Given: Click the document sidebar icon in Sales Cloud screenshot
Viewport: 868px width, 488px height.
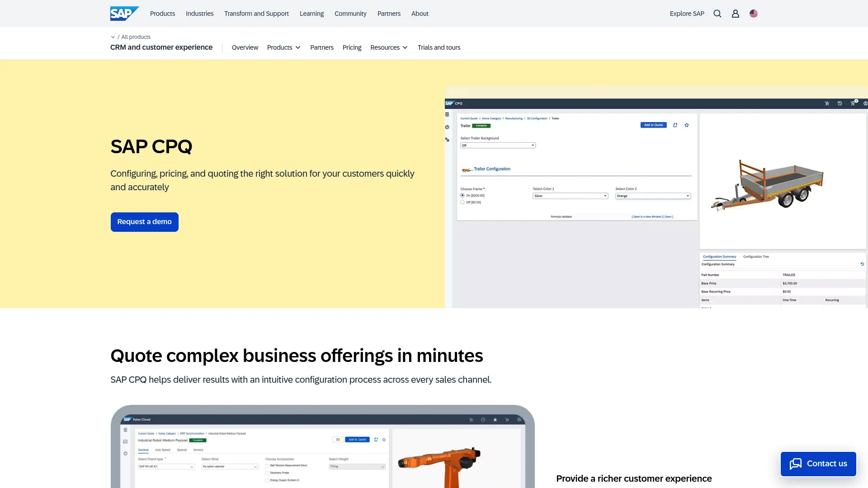Looking at the screenshot, I should (x=125, y=430).
